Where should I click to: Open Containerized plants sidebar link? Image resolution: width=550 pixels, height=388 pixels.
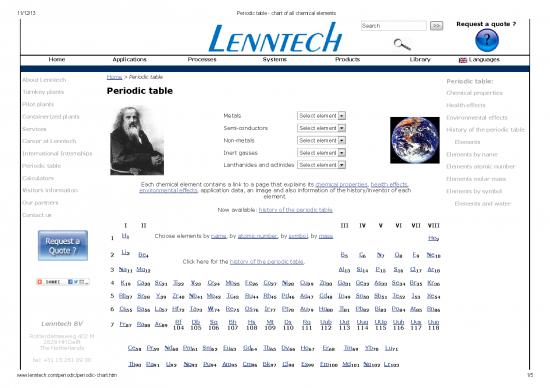pos(51,116)
